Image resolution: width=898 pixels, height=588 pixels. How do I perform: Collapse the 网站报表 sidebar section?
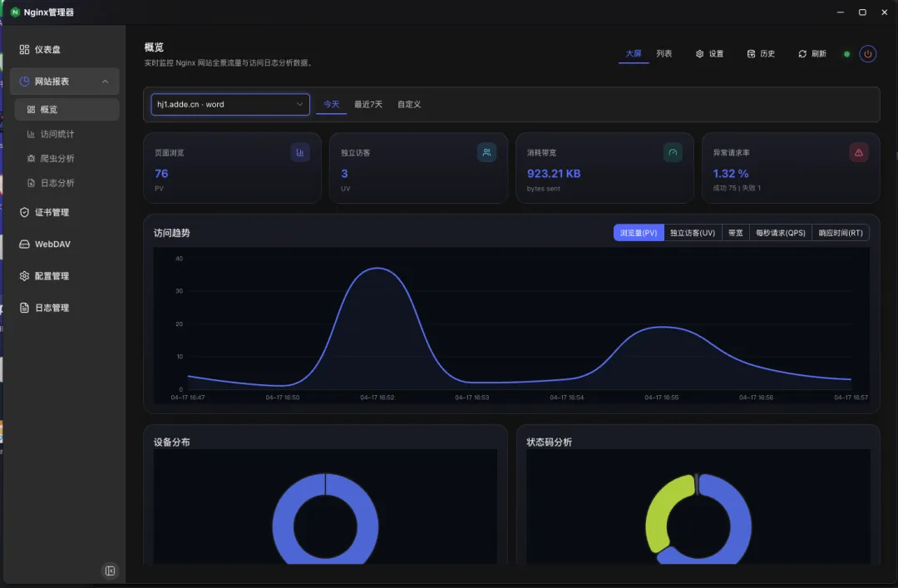tap(105, 82)
